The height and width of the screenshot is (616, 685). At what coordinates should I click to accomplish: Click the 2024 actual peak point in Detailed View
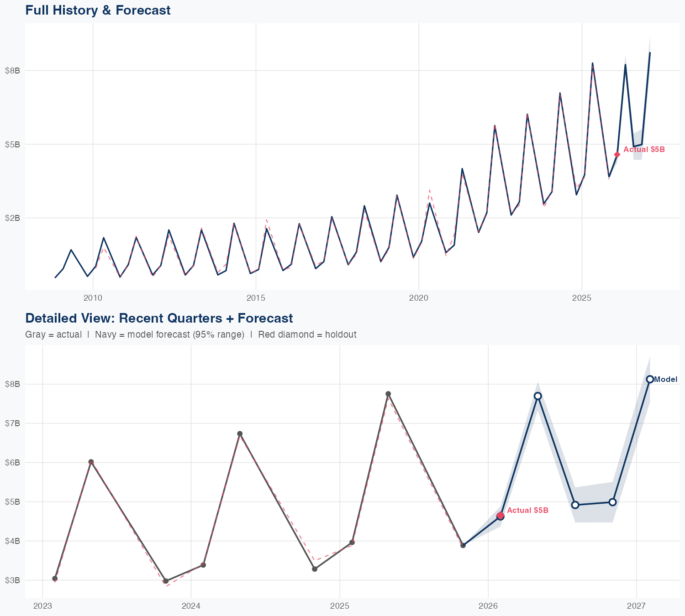point(240,433)
